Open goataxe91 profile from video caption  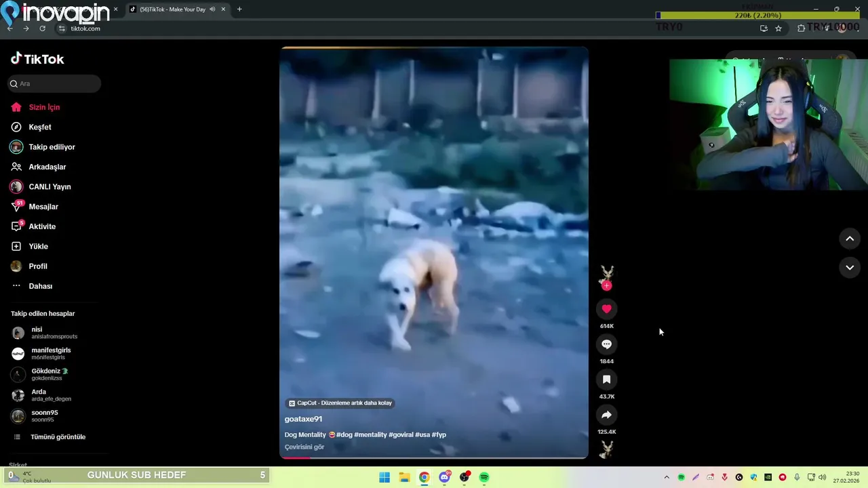303,420
